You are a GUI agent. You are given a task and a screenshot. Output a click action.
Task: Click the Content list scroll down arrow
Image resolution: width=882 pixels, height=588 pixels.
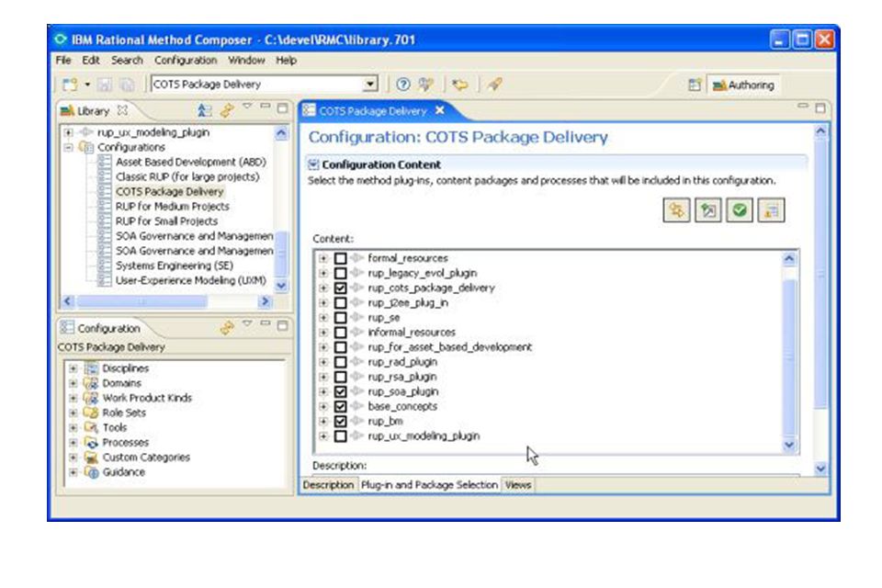click(x=789, y=445)
